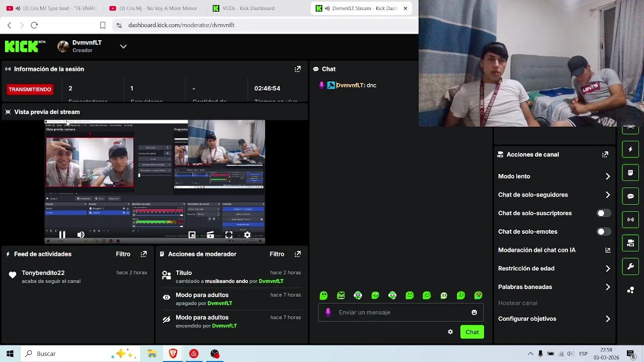Image resolution: width=644 pixels, height=362 pixels.
Task: Go back in browser history
Action: click(9, 25)
